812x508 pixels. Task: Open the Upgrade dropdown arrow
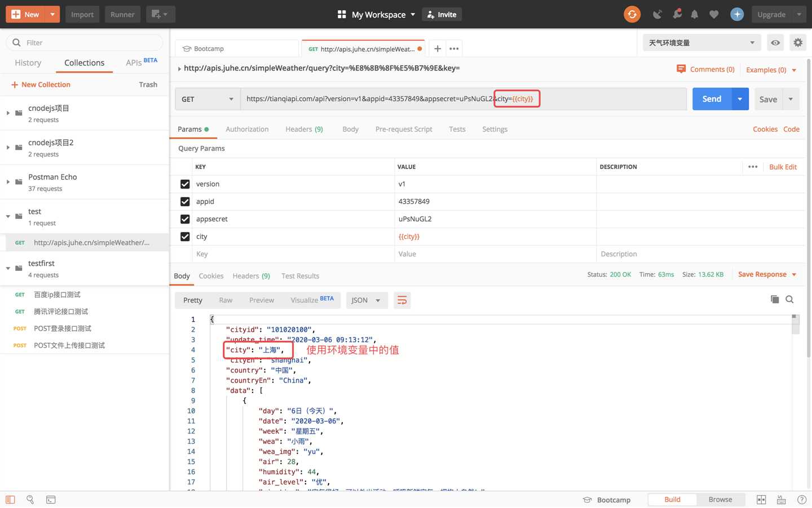pyautogui.click(x=799, y=14)
